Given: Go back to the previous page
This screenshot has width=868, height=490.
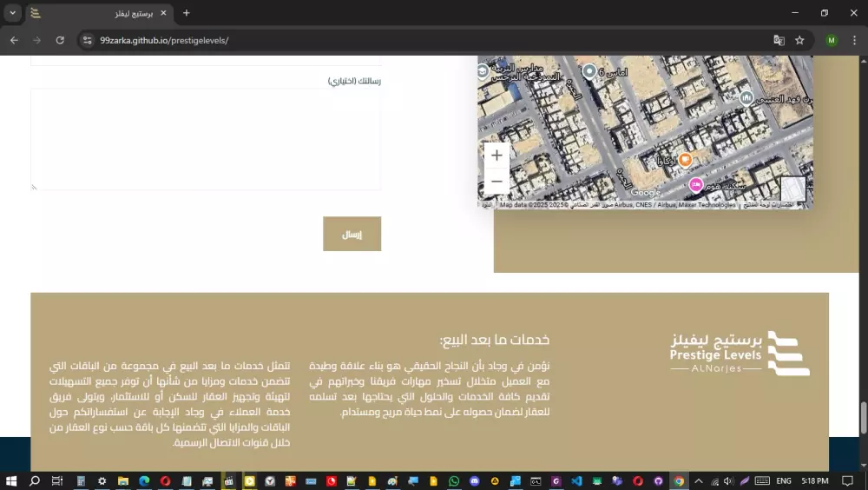Looking at the screenshot, I should click(15, 41).
